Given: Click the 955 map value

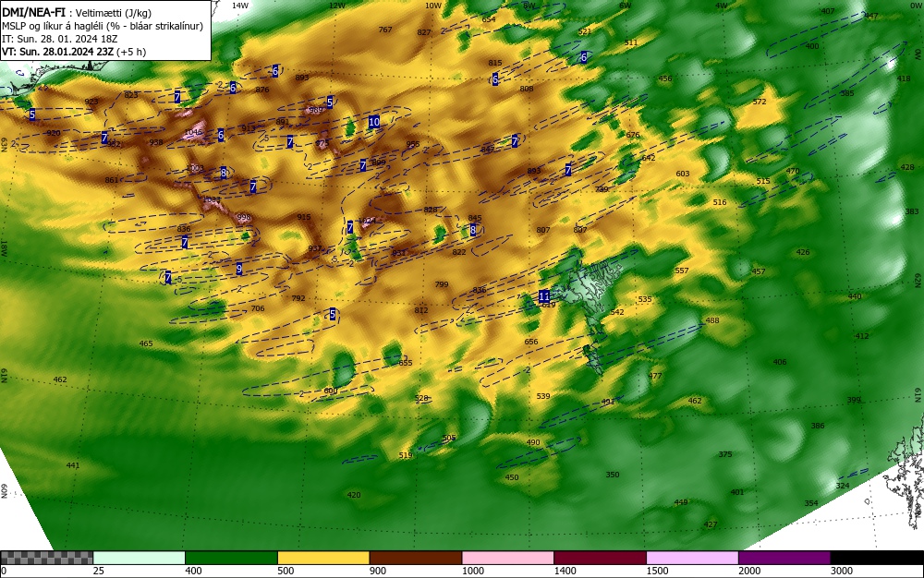Looking at the screenshot, I should point(412,144).
